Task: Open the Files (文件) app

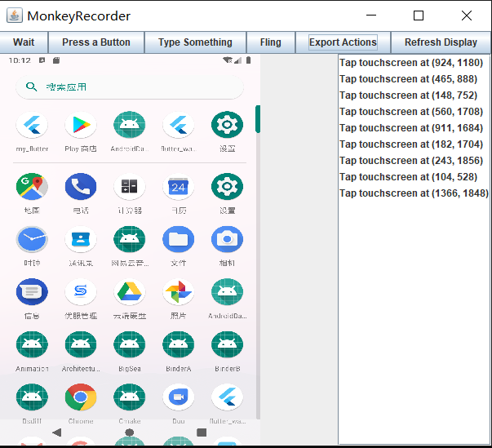Action: [x=178, y=239]
